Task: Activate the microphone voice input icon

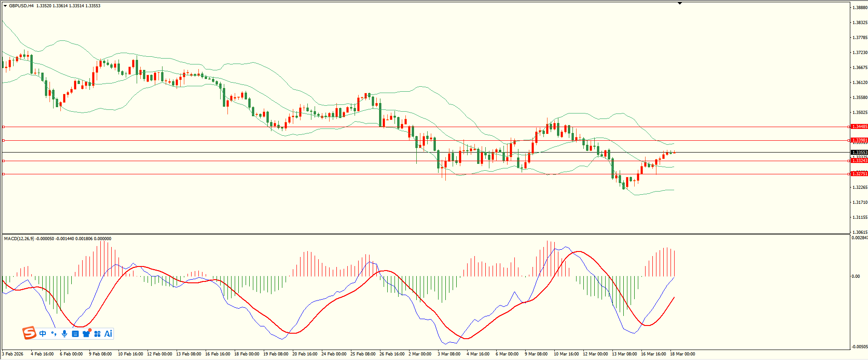Action: point(64,334)
